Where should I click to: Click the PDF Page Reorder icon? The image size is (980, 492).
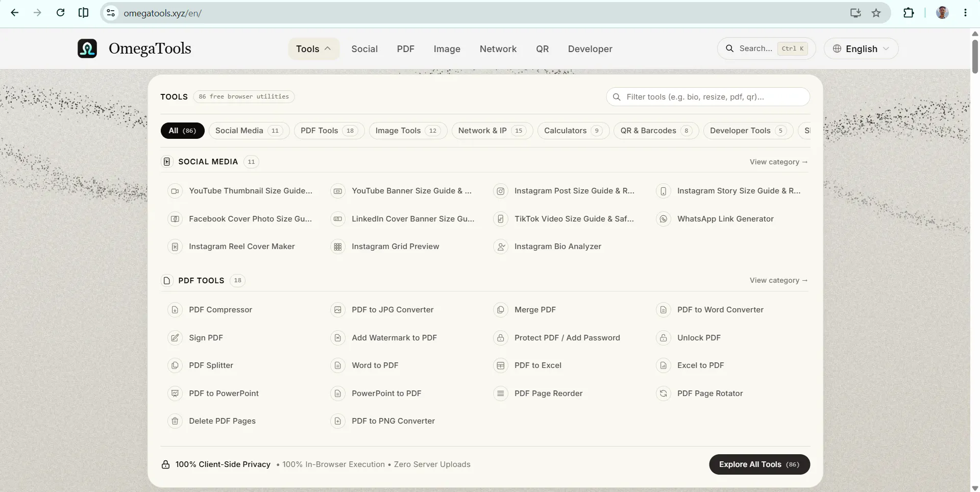point(501,393)
